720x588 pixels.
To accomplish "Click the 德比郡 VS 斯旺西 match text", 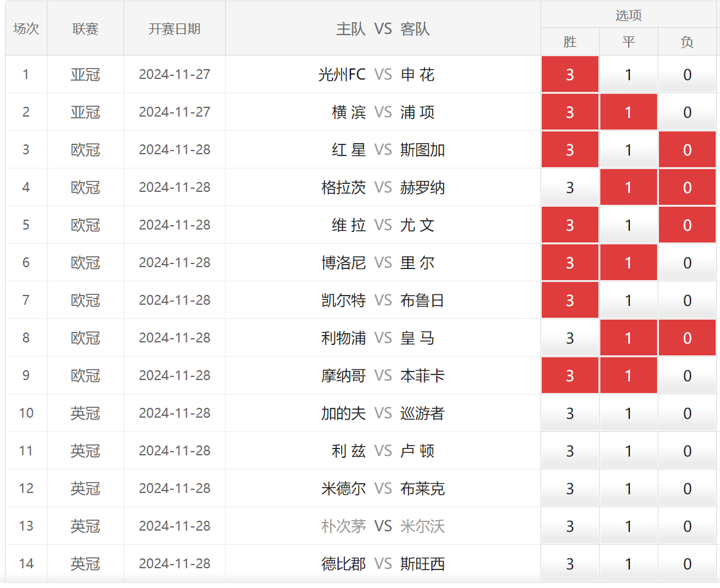I will pyautogui.click(x=383, y=564).
